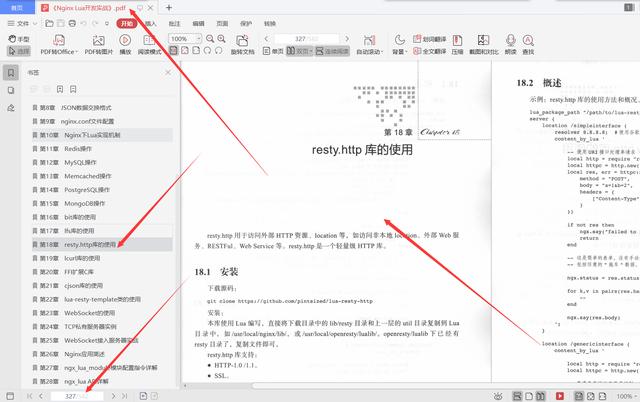
Task: Open the PDF to image converter
Action: pos(98,44)
